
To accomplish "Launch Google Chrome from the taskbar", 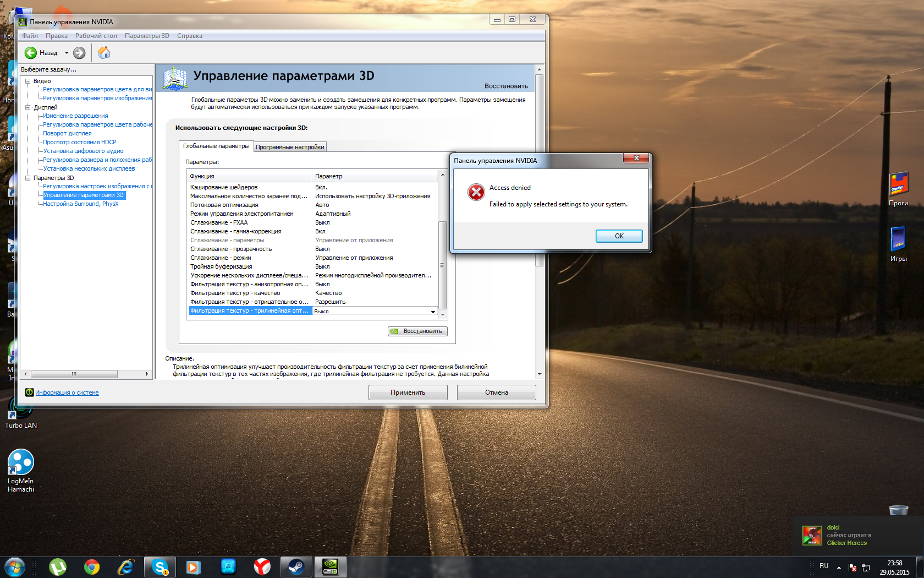I will pos(92,567).
